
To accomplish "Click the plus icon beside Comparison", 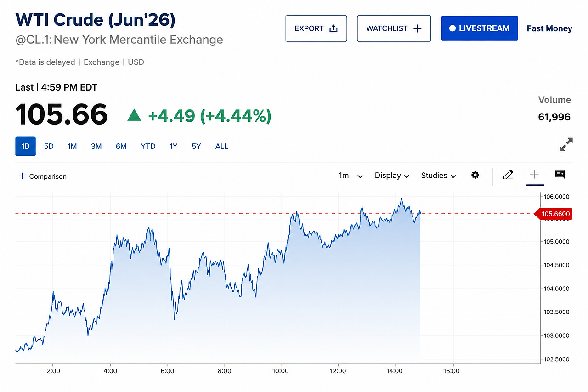I will [22, 176].
